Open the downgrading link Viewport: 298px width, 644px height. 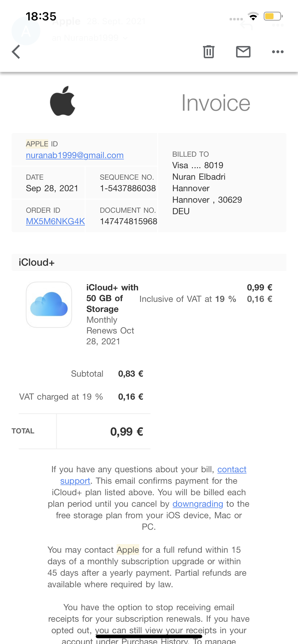[x=197, y=504]
